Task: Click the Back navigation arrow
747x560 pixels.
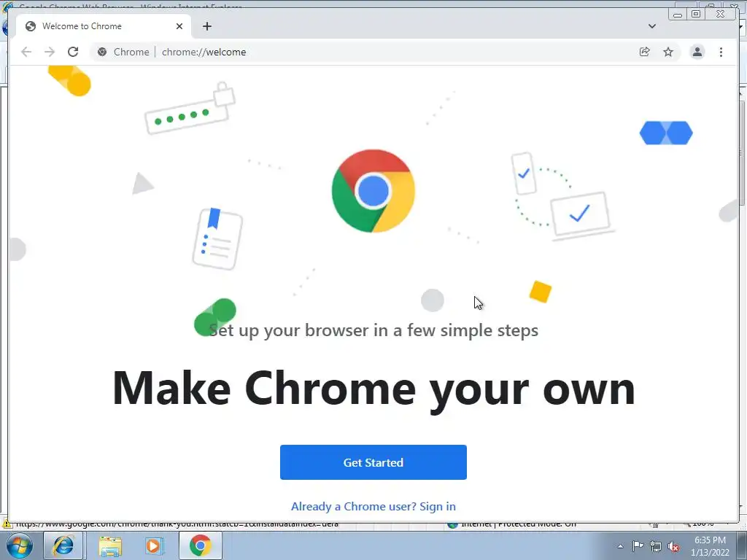Action: point(26,52)
